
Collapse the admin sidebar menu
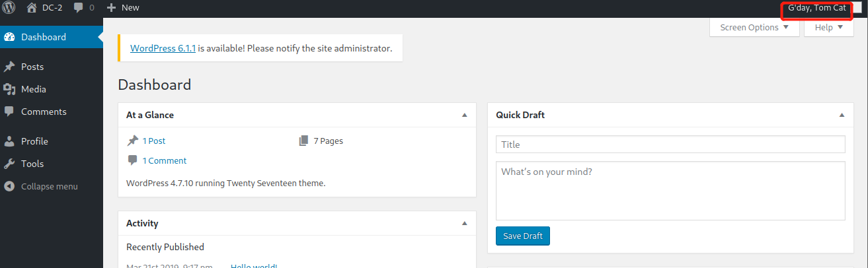(x=52, y=186)
